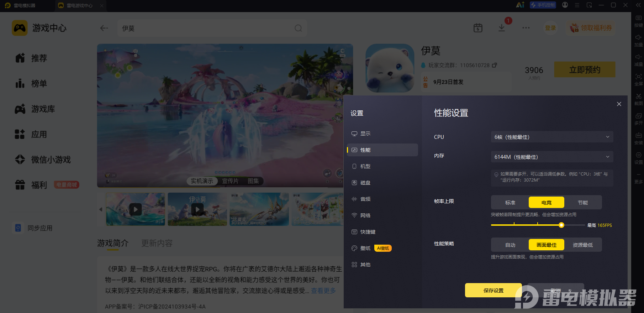
Task: Open 快捷键 settings category
Action: [x=382, y=232]
